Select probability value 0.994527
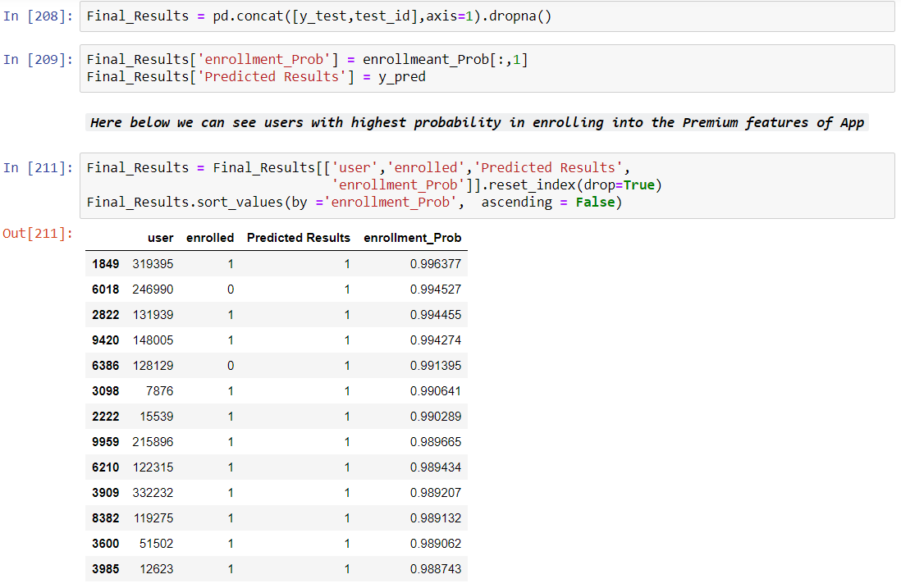901x588 pixels. 436,289
